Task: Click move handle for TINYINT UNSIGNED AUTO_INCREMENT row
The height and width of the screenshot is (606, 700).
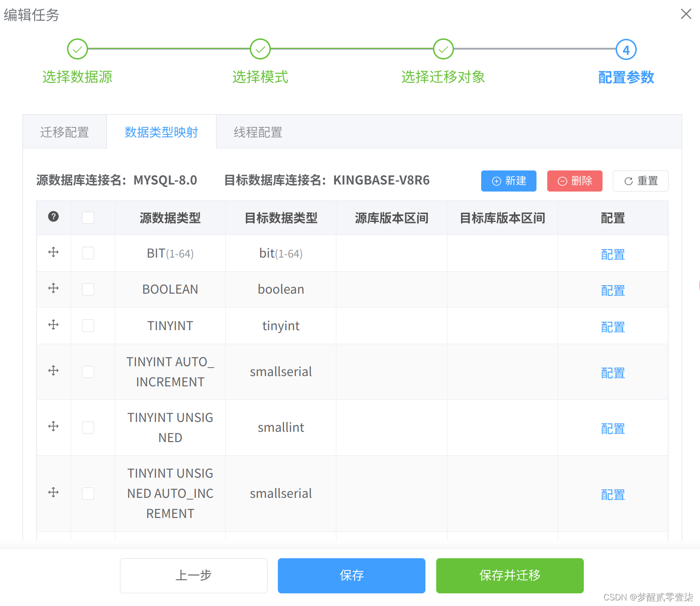Action: pos(53,492)
